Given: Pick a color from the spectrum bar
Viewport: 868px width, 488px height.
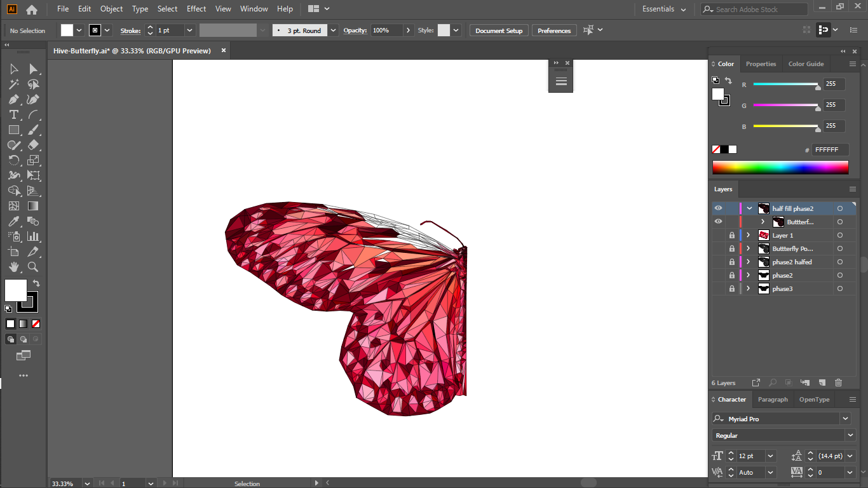Looking at the screenshot, I should tap(780, 167).
